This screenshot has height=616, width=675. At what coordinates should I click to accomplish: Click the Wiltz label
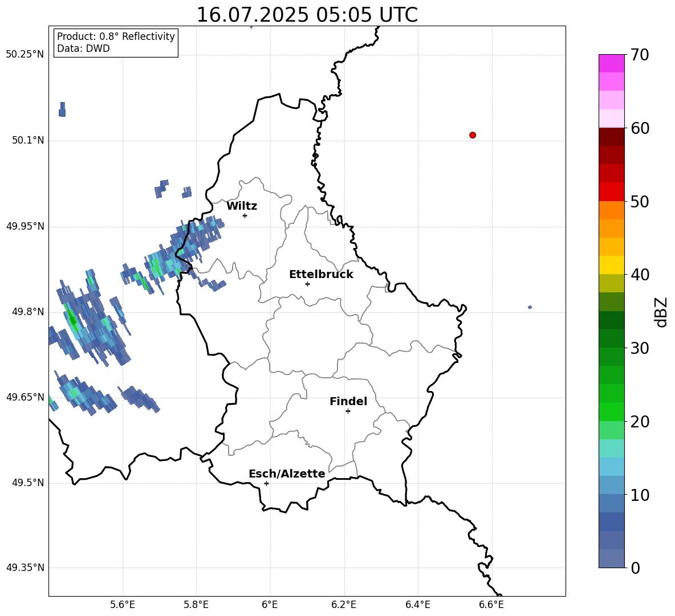(x=242, y=206)
